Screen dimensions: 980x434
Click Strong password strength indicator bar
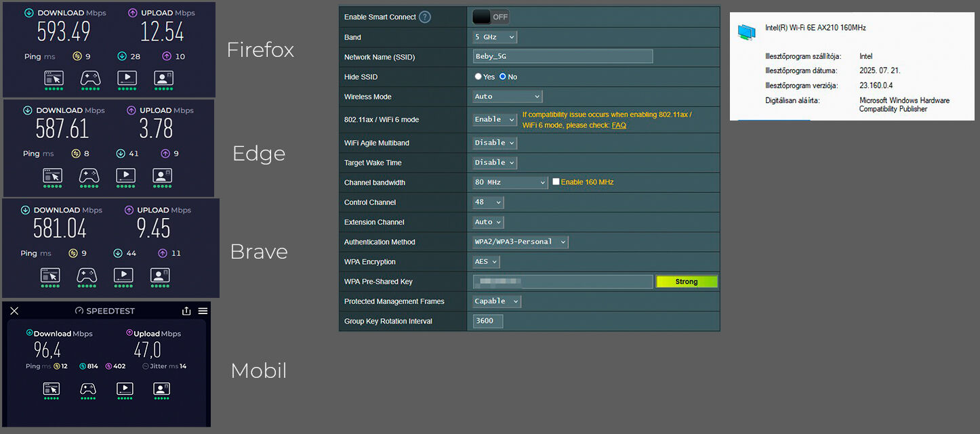click(687, 282)
